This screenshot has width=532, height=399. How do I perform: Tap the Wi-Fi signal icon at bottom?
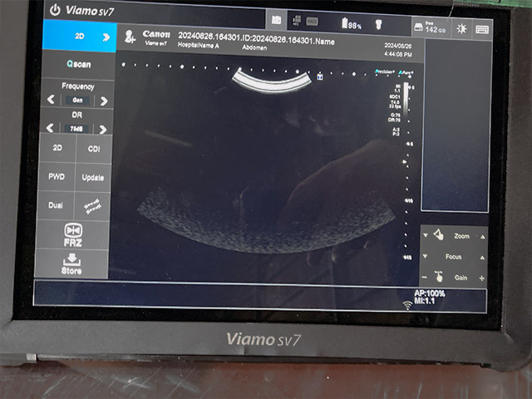[407, 305]
